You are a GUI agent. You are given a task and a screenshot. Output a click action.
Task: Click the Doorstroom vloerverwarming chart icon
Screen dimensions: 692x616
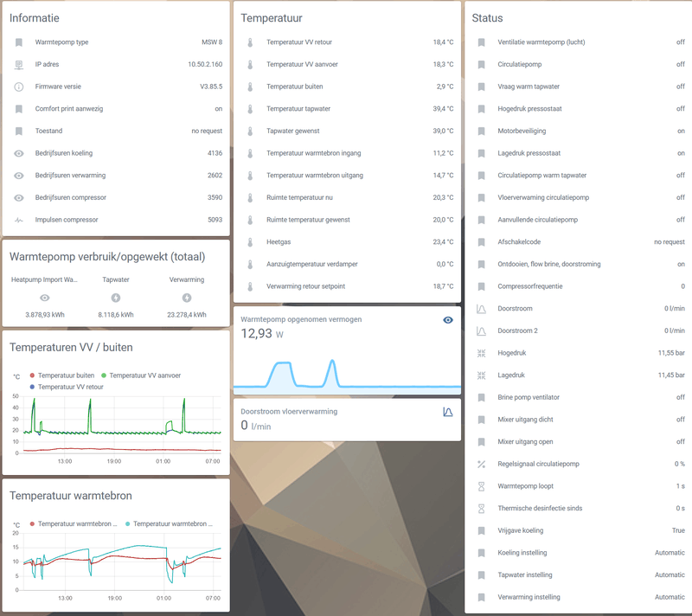pos(447,412)
